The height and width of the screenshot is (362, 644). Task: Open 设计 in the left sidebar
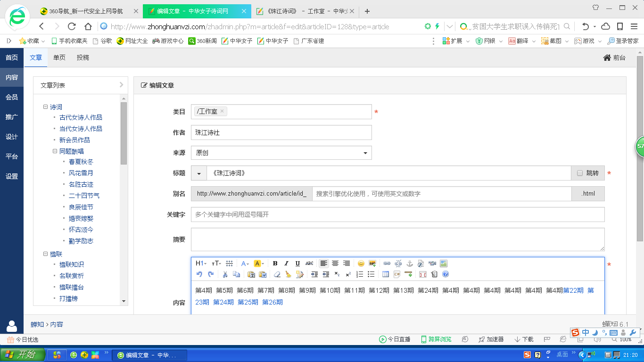(12, 137)
